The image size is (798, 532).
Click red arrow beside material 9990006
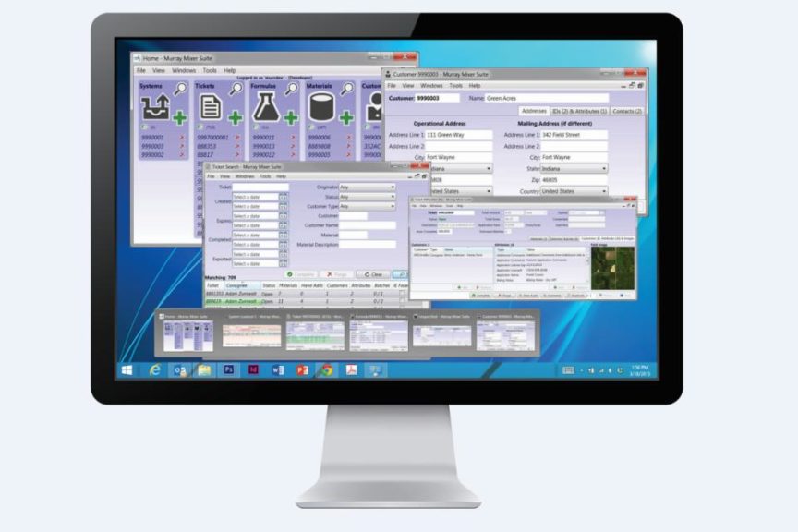click(x=348, y=138)
